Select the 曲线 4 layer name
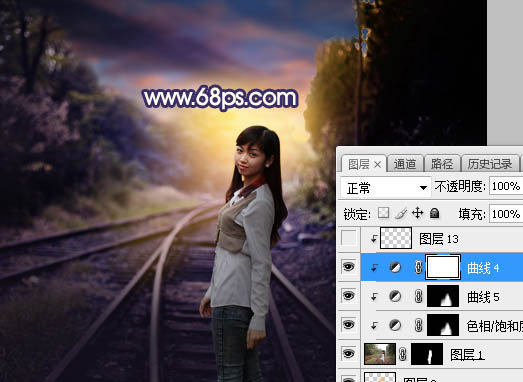The image size is (523, 382). pyautogui.click(x=483, y=268)
